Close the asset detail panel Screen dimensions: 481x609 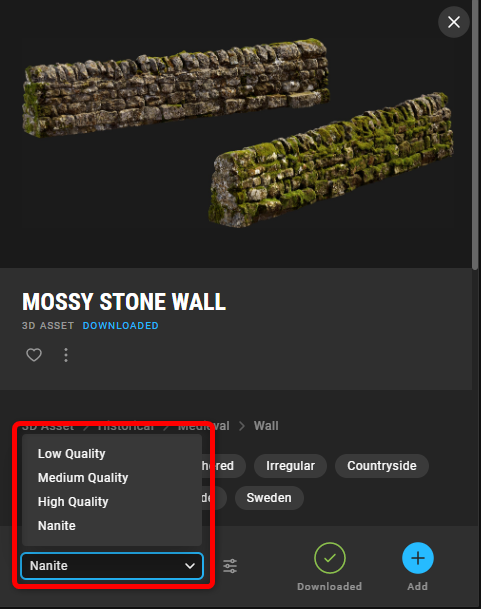click(453, 22)
